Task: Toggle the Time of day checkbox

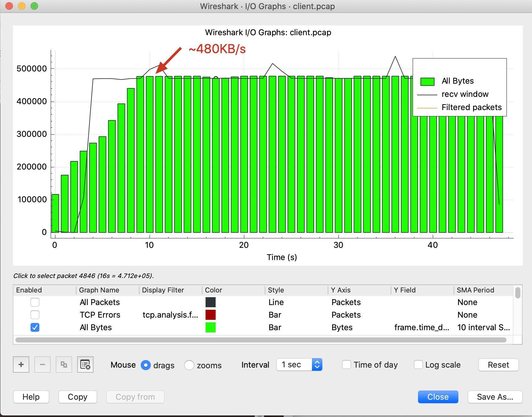Action: click(x=347, y=365)
